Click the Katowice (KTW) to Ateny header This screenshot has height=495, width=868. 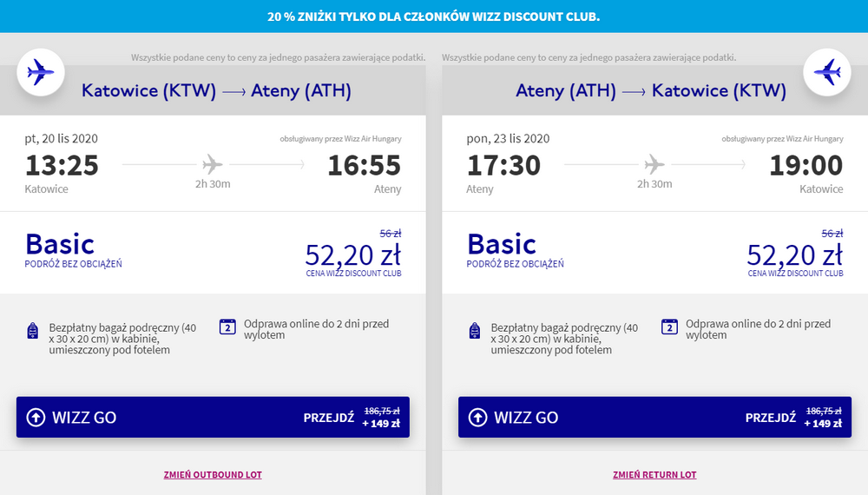click(216, 91)
